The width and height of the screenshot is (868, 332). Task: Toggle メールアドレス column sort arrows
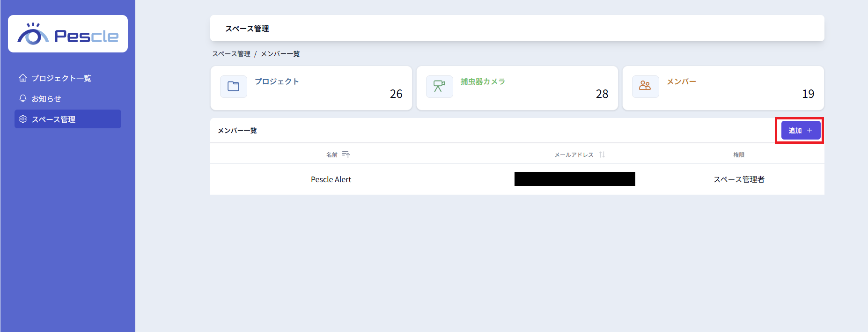(x=602, y=155)
